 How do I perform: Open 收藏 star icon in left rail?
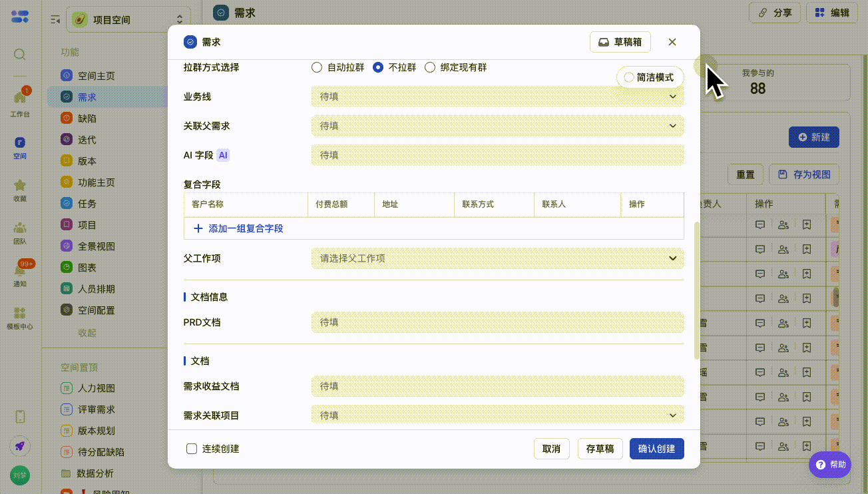click(x=20, y=190)
